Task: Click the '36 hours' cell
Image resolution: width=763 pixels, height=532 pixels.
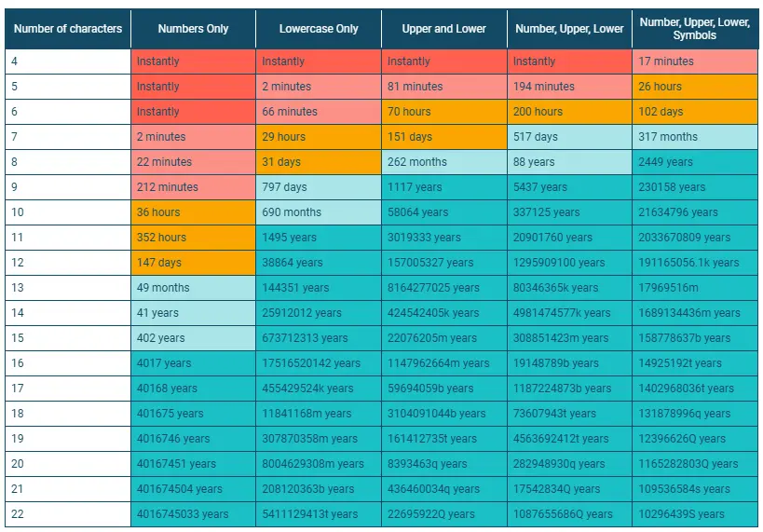Action: (193, 212)
